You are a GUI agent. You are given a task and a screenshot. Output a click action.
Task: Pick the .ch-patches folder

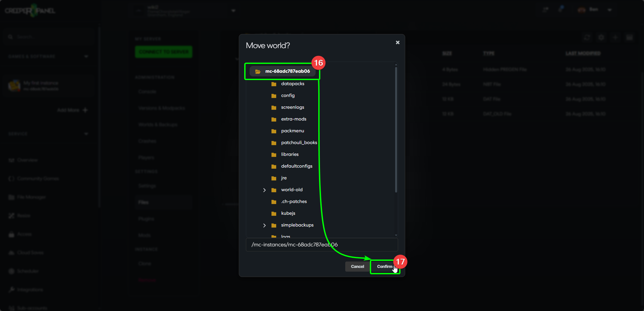point(294,202)
